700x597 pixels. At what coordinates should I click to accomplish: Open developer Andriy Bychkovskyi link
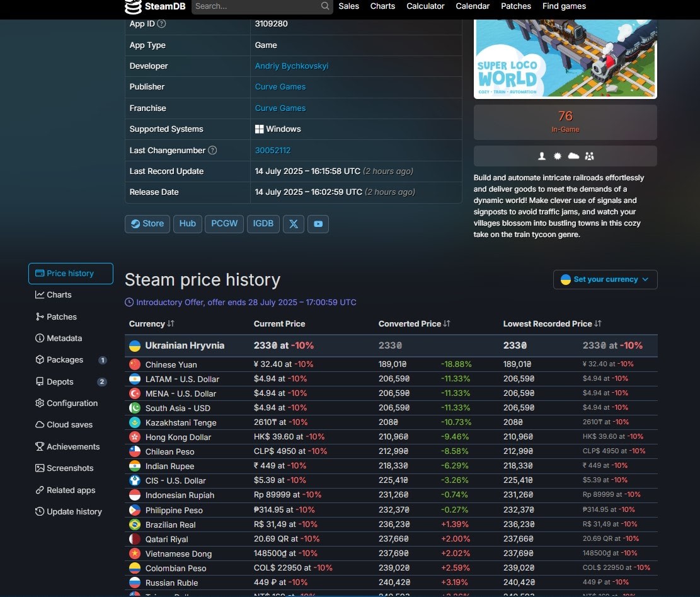pos(292,66)
